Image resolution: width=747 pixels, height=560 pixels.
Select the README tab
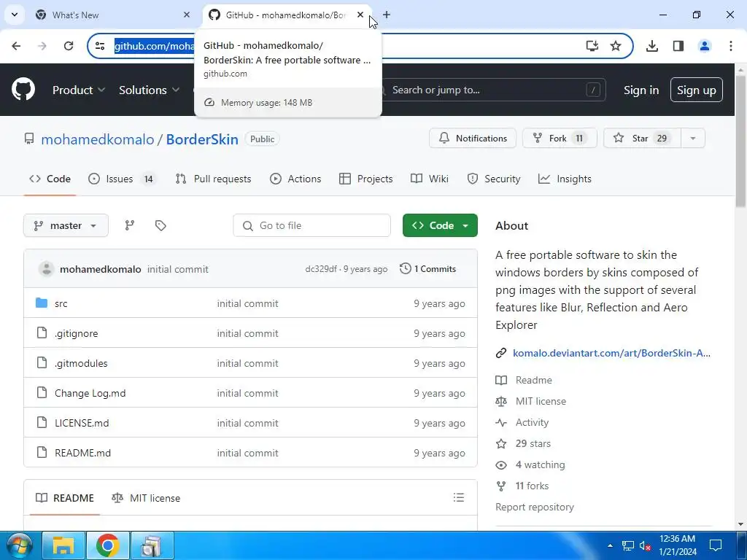65,498
